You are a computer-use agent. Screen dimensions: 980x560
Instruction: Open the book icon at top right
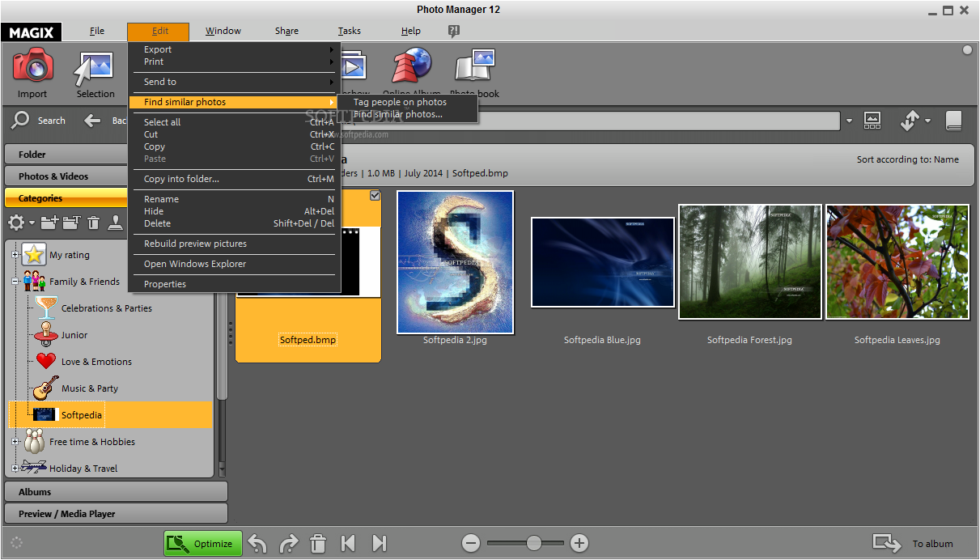(953, 121)
